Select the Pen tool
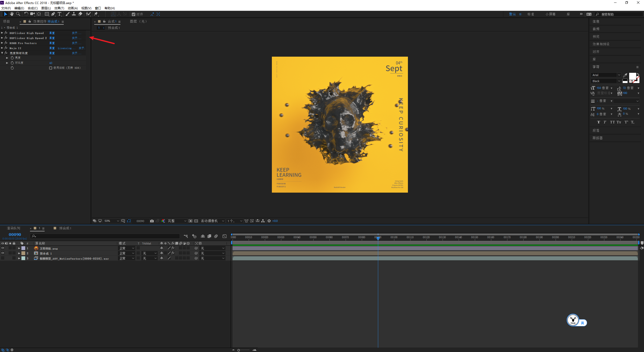Image resolution: width=644 pixels, height=352 pixels. point(53,14)
